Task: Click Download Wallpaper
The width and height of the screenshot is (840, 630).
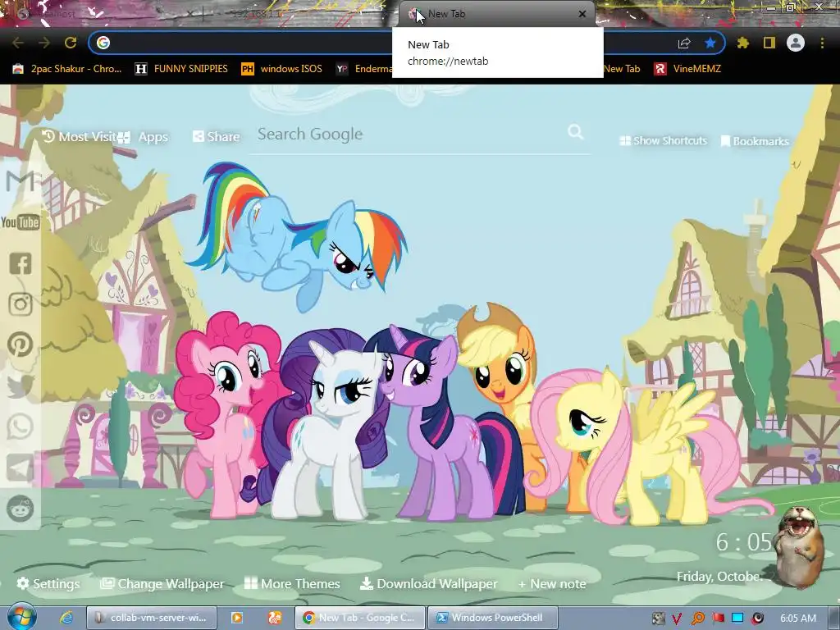Action: pos(428,583)
